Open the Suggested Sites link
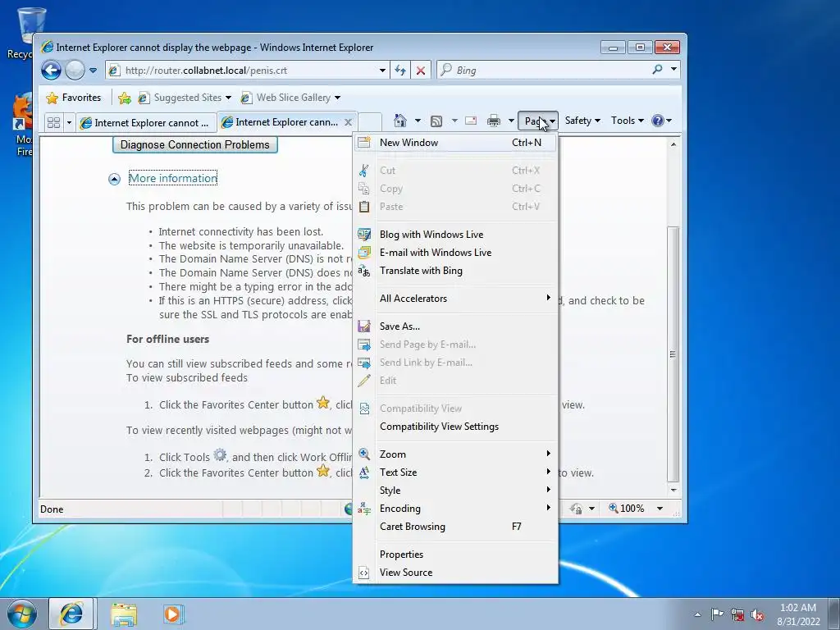The height and width of the screenshot is (630, 840). click(x=185, y=98)
